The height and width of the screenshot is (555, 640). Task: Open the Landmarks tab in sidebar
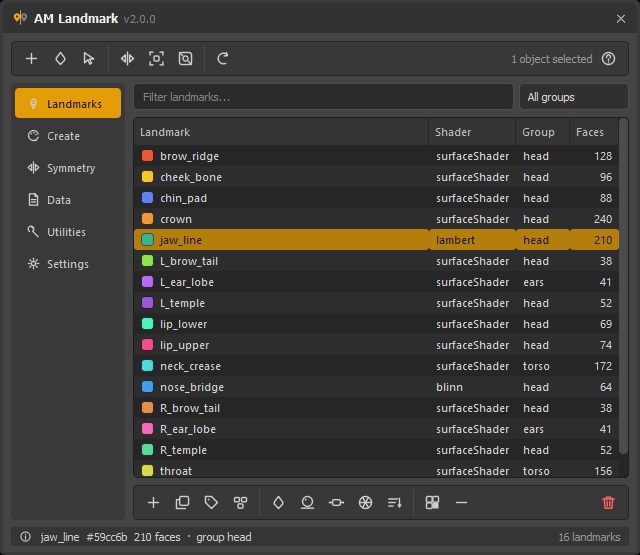click(68, 104)
